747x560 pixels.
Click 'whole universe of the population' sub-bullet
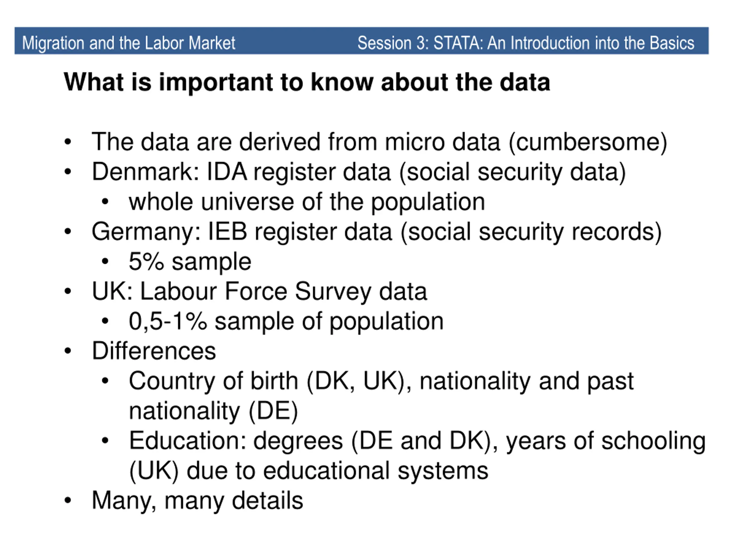click(307, 202)
